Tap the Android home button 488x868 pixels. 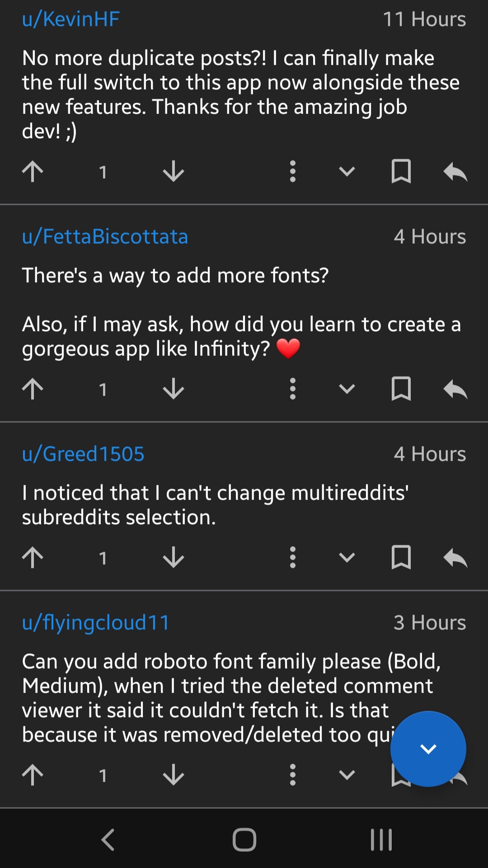244,839
